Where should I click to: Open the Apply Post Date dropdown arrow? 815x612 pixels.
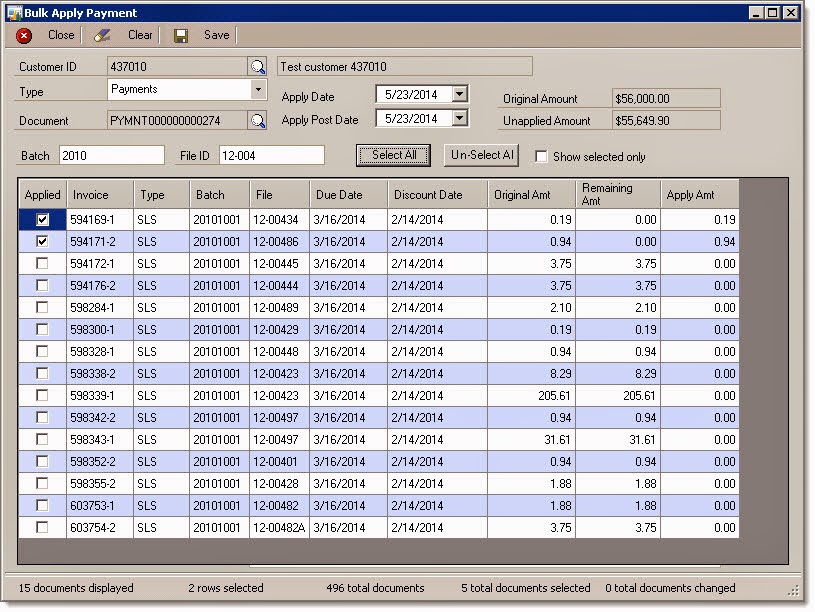[x=459, y=119]
